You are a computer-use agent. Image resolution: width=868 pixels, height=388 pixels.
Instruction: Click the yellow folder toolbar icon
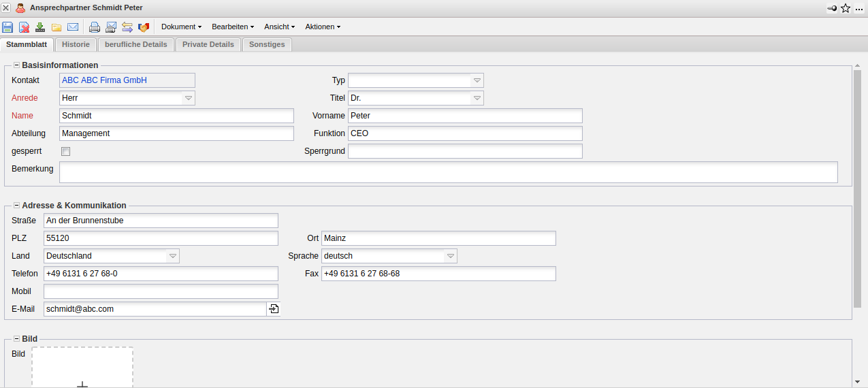pos(57,27)
